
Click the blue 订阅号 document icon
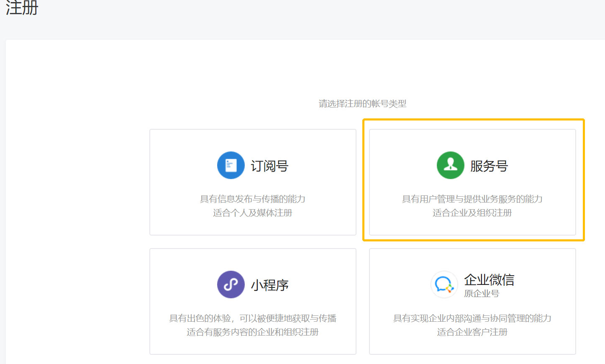(x=231, y=165)
